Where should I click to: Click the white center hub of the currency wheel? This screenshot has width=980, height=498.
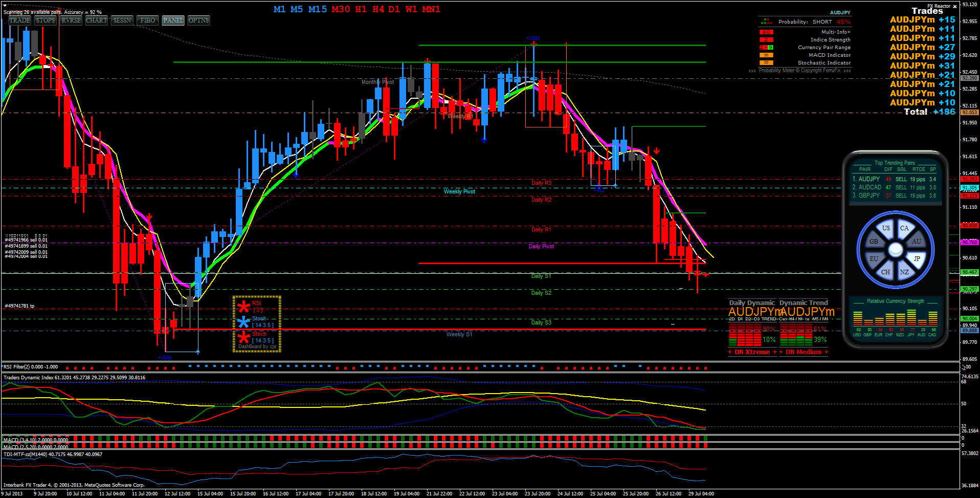tap(895, 250)
